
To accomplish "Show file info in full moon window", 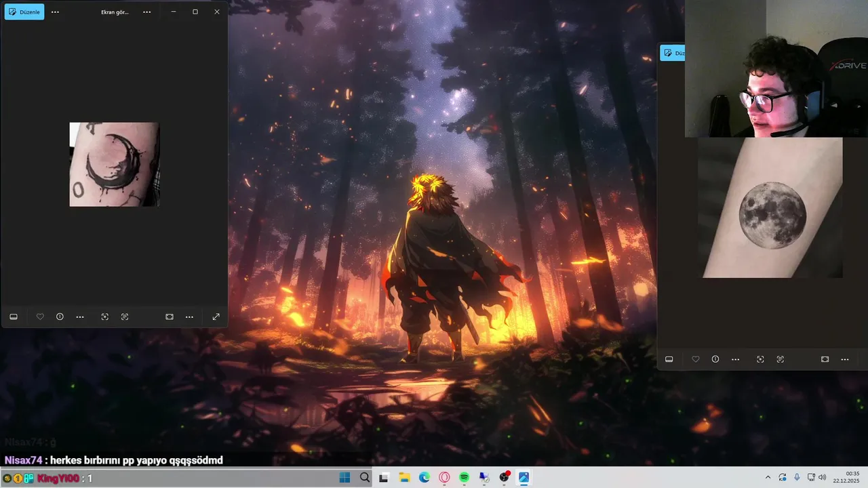I will click(715, 359).
